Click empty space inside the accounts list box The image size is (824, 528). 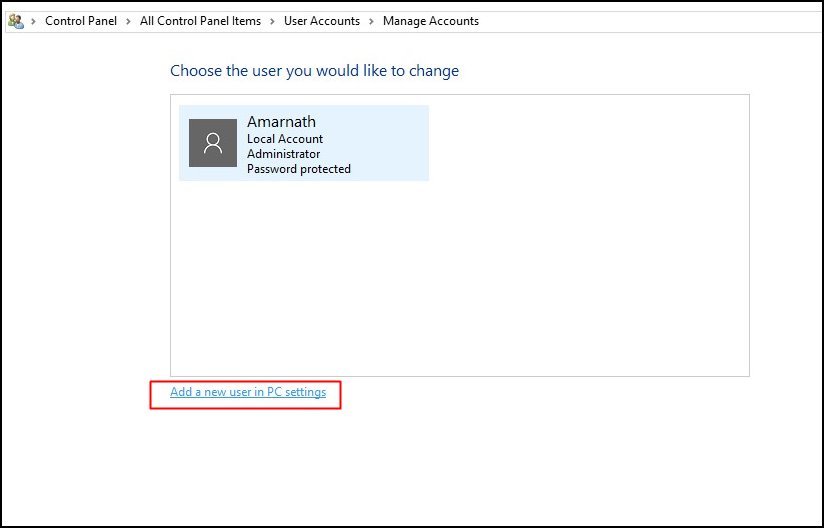tap(460, 278)
